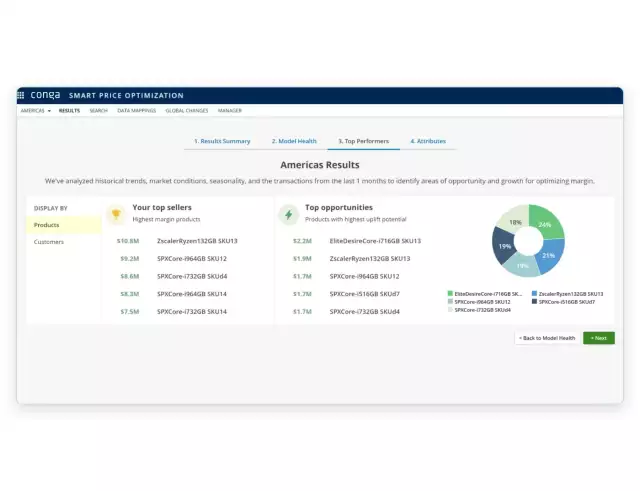The image size is (640, 491).
Task: Click the $1.9M opportunity value
Action: tap(302, 258)
